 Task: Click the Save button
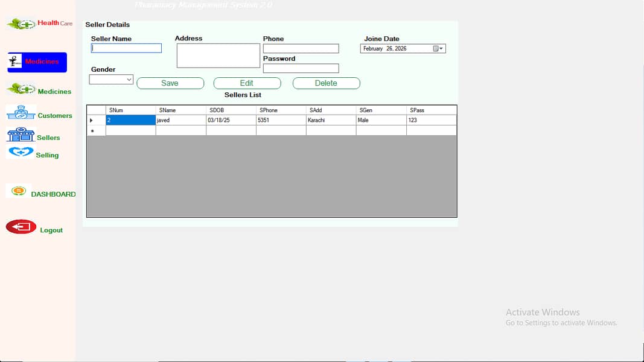170,83
